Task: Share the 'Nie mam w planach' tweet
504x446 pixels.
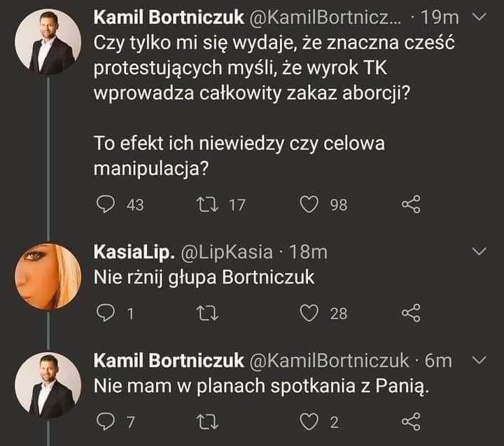Action: click(411, 421)
